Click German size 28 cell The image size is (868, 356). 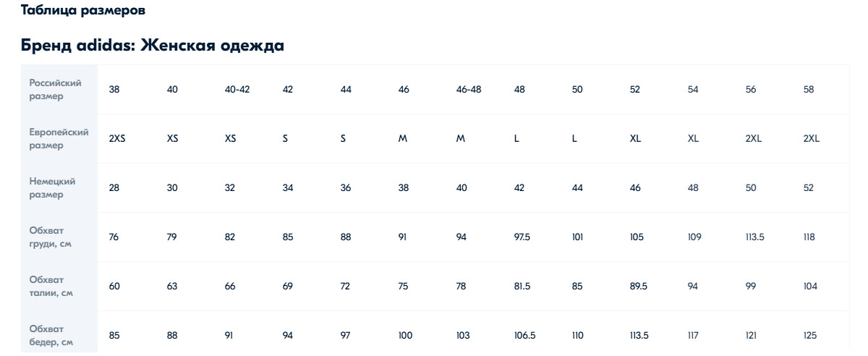click(114, 188)
